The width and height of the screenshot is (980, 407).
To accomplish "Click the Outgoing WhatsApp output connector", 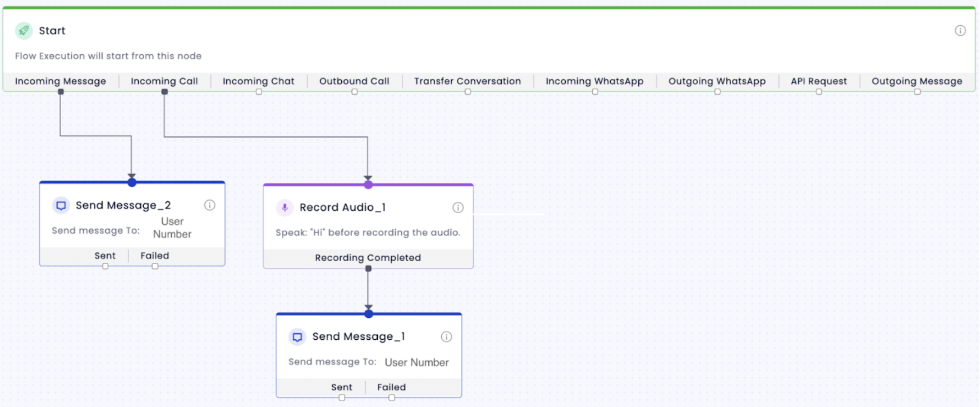I will pyautogui.click(x=717, y=92).
